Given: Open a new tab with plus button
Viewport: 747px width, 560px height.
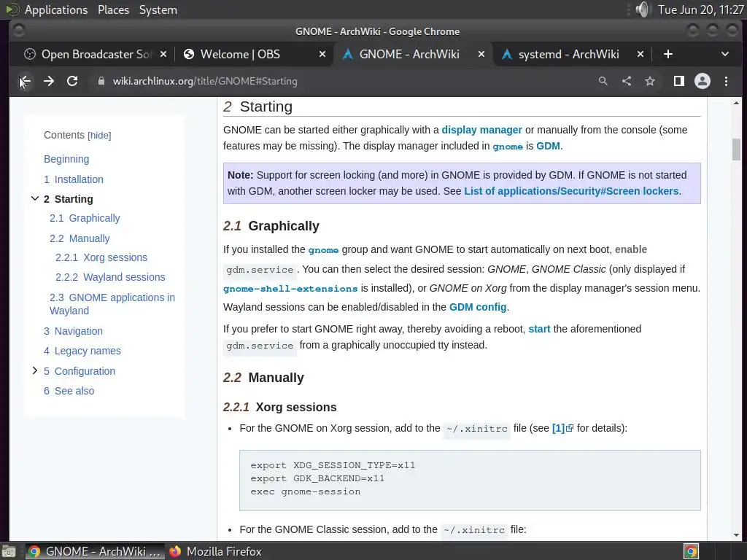Looking at the screenshot, I should (x=668, y=54).
